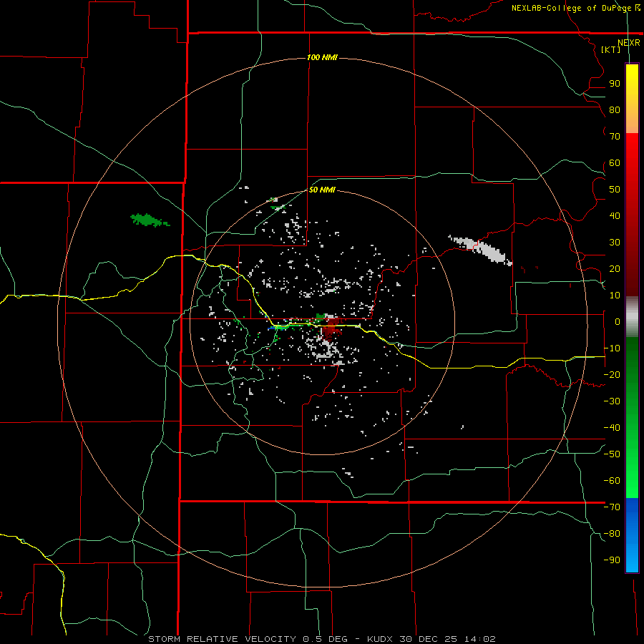This screenshot has width=644, height=644.
Task: Click the green velocity echo west of the radar
Action: click(x=148, y=220)
